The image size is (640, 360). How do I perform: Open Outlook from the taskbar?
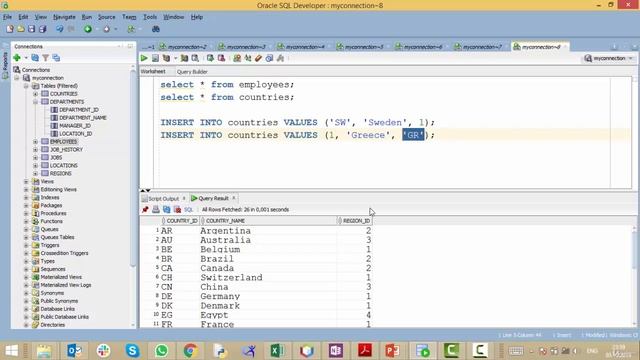[x=74, y=351]
